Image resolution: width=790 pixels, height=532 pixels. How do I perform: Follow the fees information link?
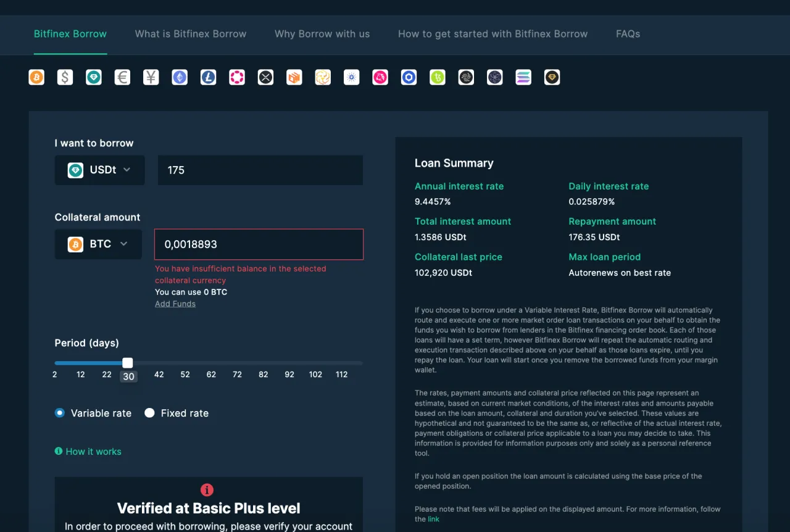pos(433,519)
